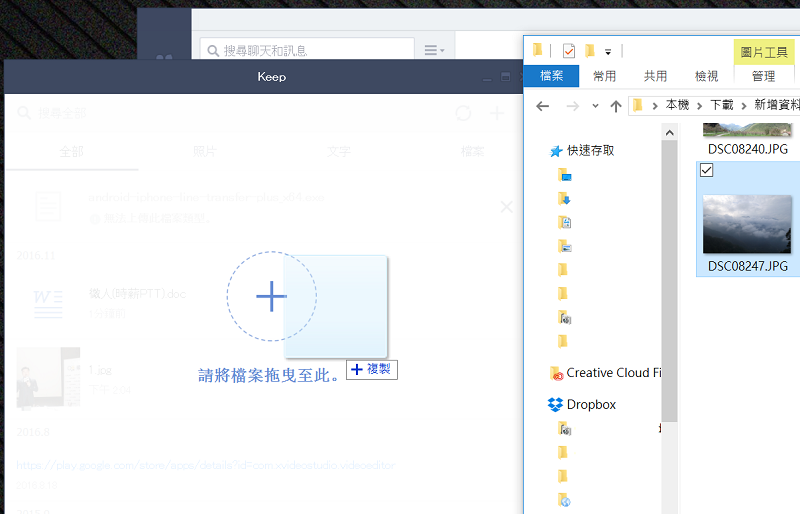800x514 pixels.
Task: Click the 搜尋聊天和訊息 search field
Action: (x=308, y=50)
